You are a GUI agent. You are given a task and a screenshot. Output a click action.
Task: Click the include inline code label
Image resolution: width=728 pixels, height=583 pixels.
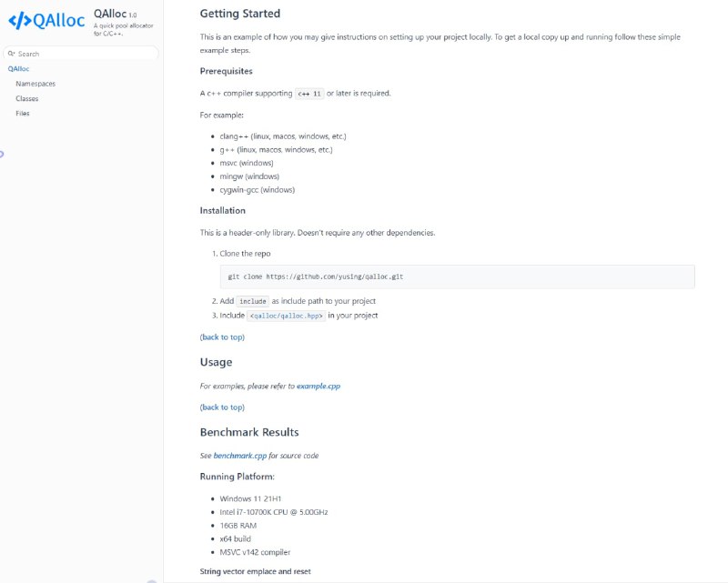pyautogui.click(x=253, y=301)
